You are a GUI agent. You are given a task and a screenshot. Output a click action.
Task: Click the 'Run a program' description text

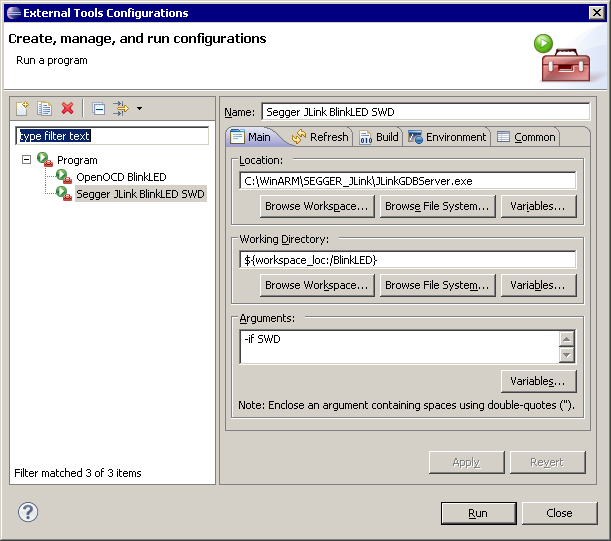[52, 60]
